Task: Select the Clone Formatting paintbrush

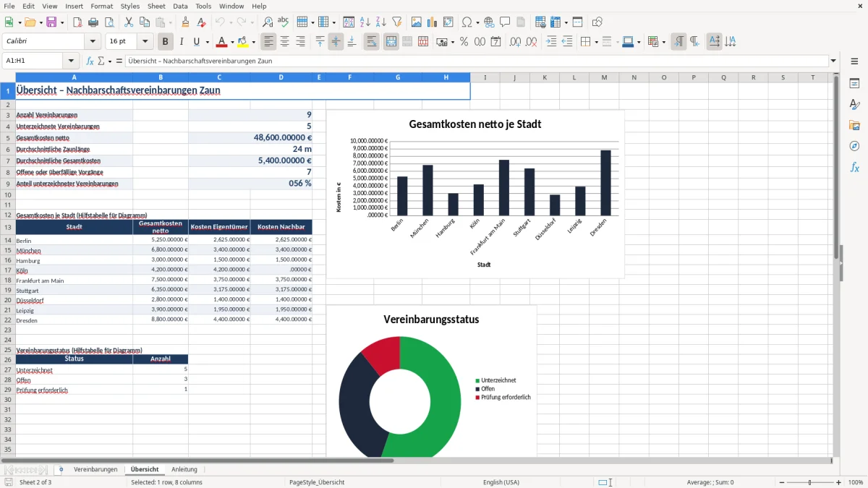Action: pos(185,22)
